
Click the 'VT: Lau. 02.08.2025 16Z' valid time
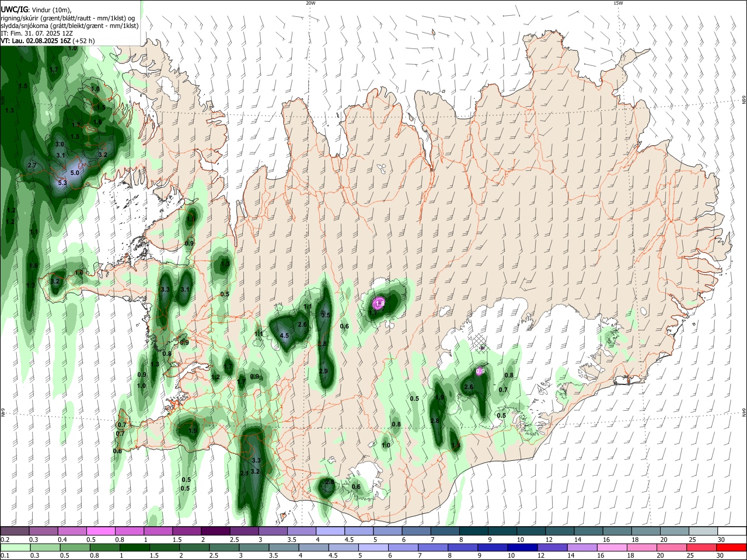click(36, 41)
